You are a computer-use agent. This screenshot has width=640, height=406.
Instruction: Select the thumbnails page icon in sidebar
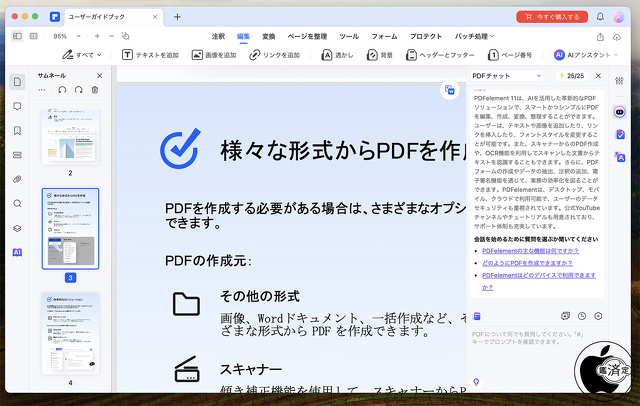point(17,82)
